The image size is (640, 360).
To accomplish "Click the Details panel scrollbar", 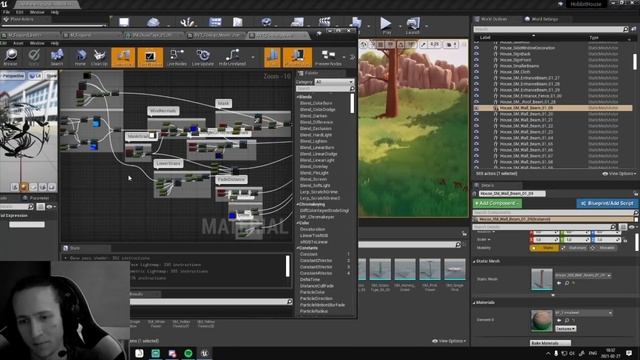I will click(636, 241).
